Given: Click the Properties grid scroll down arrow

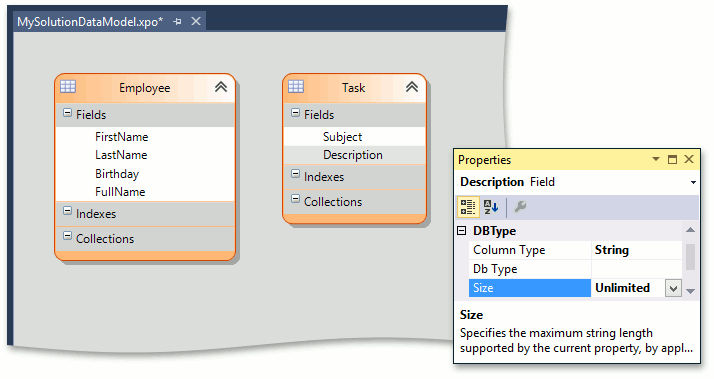Looking at the screenshot, I should coord(690,291).
